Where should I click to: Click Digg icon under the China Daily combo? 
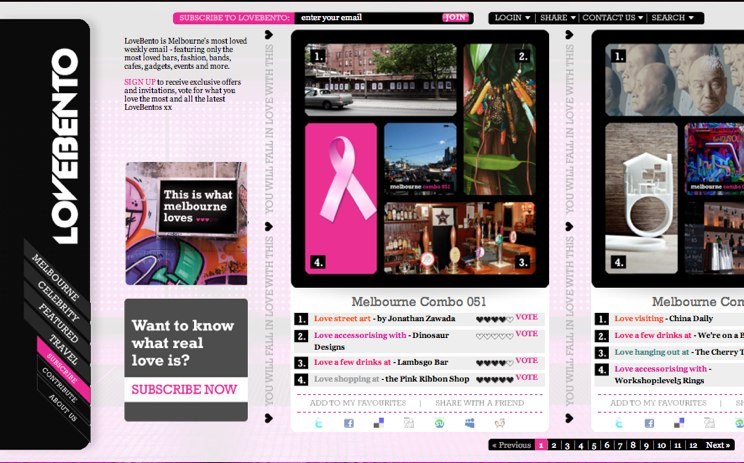point(709,423)
